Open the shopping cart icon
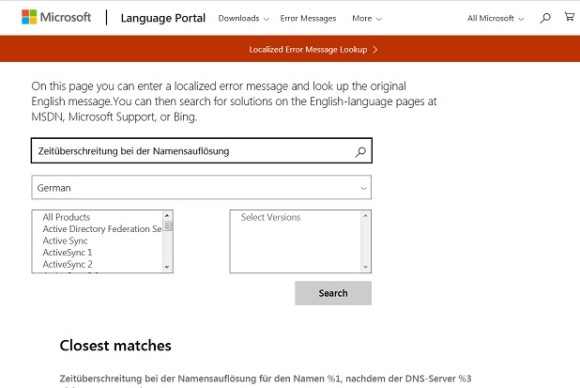Viewport: 580px width, 388px height. [x=569, y=17]
